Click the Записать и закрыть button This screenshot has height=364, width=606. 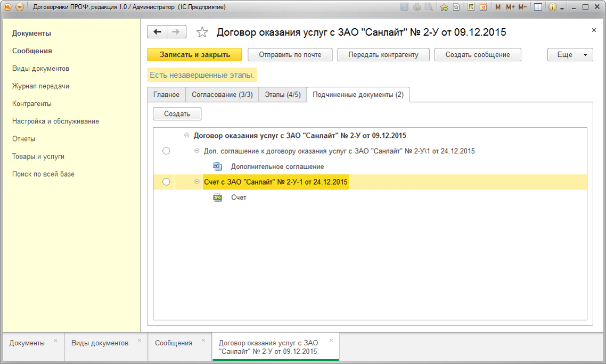[194, 55]
